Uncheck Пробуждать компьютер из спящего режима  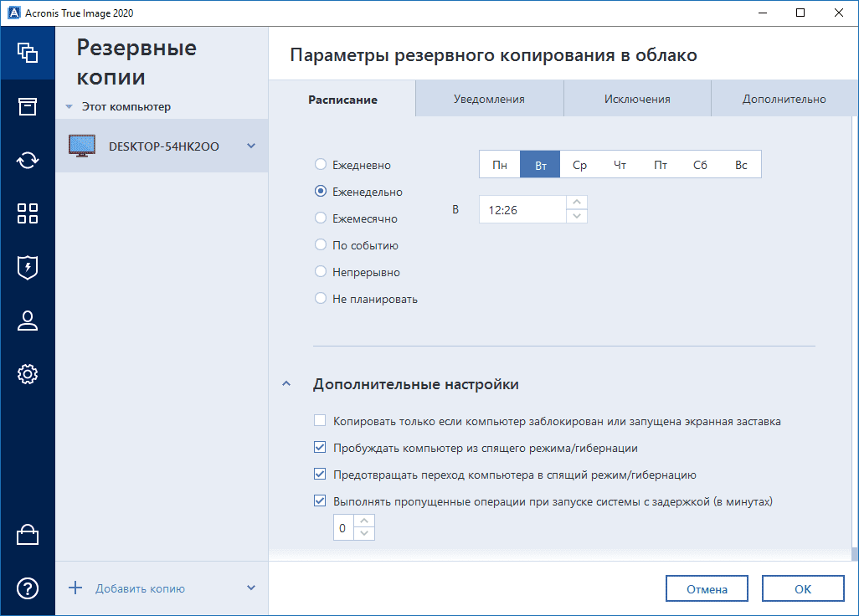click(320, 448)
